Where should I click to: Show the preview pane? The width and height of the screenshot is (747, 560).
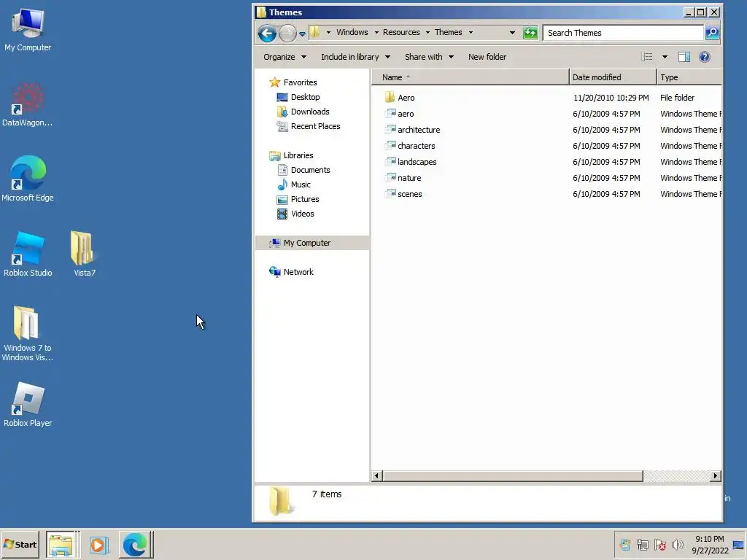coord(684,57)
